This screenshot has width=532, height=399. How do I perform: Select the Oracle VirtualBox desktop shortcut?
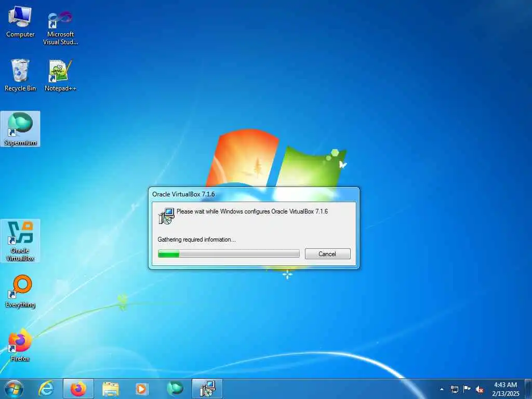[20, 241]
